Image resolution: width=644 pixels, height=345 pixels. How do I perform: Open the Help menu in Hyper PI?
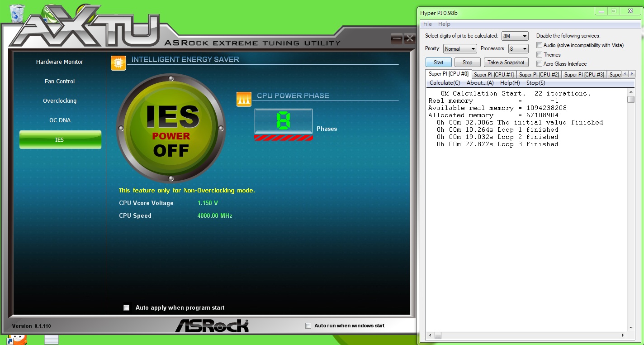444,24
